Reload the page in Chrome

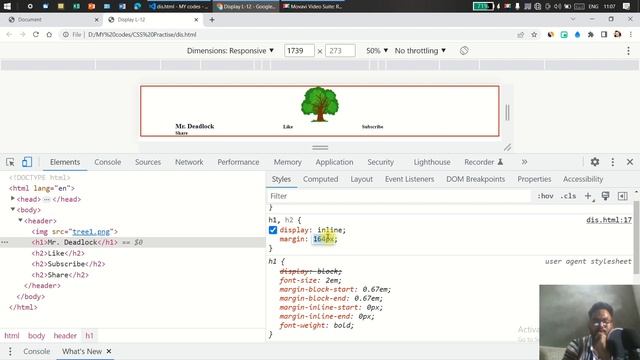(36, 35)
